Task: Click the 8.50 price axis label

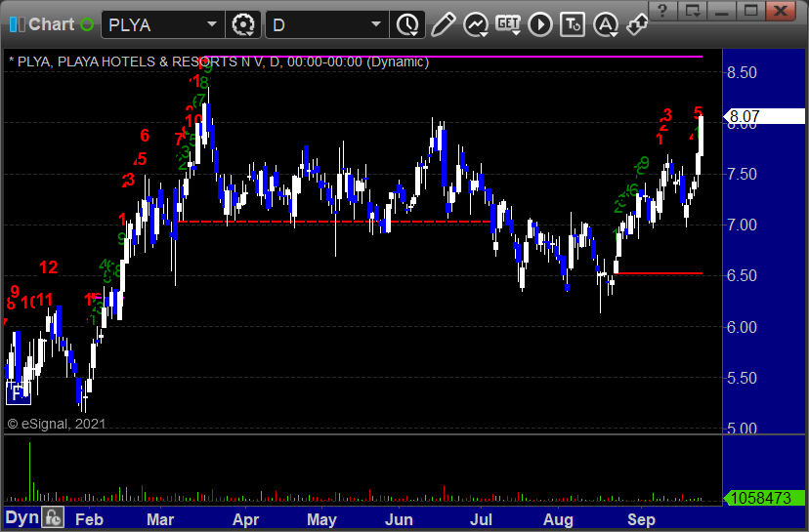Action: coord(742,72)
